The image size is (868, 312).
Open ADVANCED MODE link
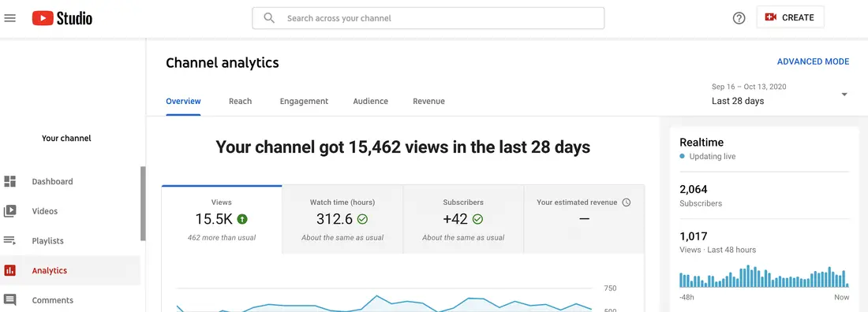pyautogui.click(x=813, y=61)
